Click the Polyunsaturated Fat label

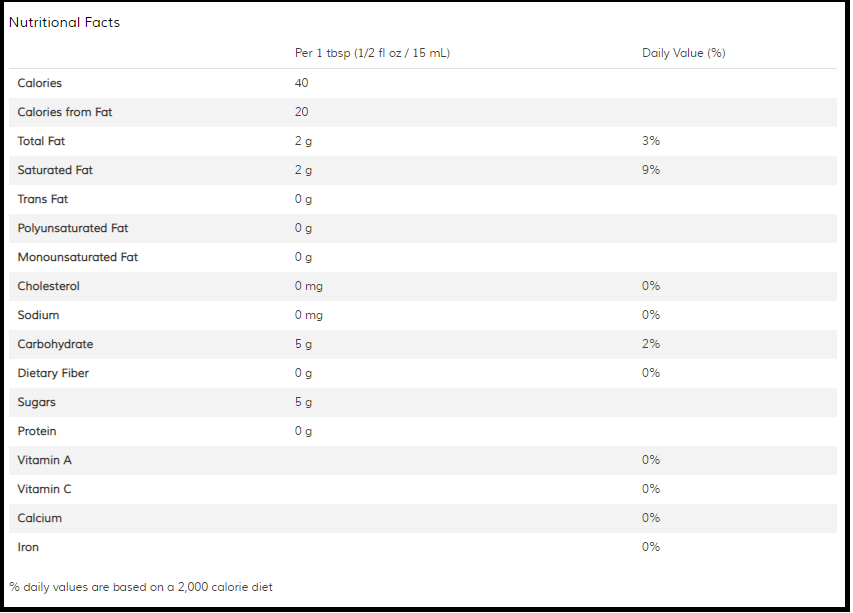click(73, 228)
